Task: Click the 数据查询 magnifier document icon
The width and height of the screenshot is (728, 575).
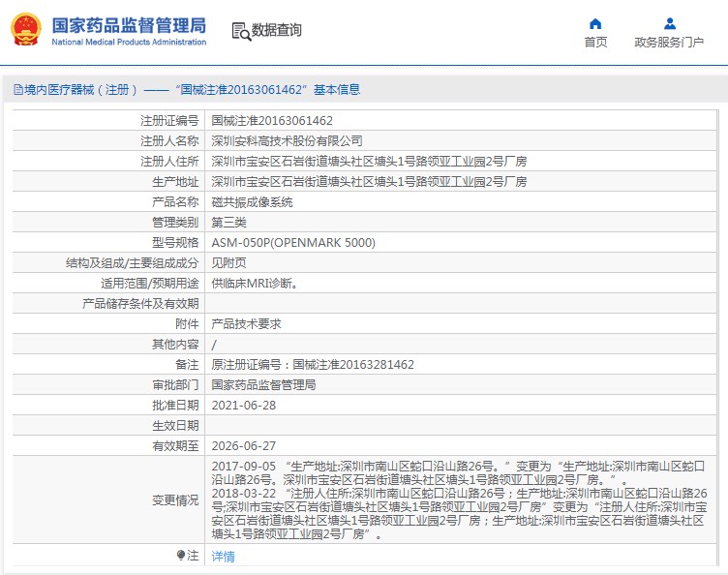Action: [240, 31]
